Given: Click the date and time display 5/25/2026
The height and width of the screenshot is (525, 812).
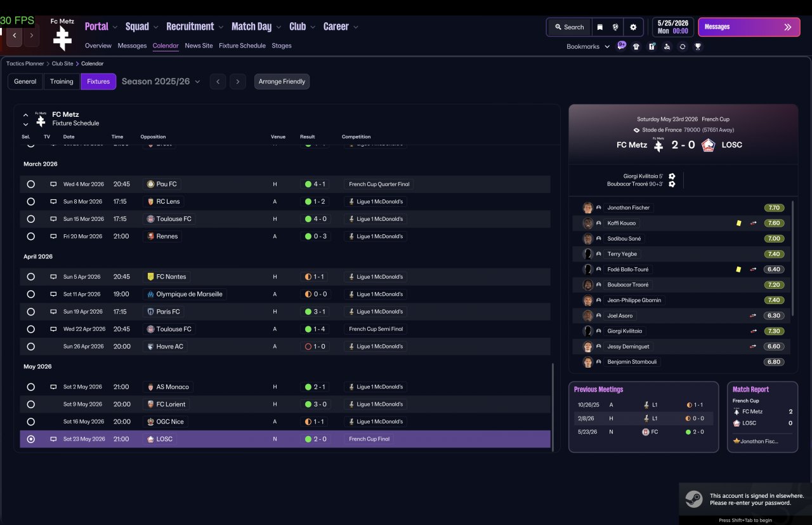Looking at the screenshot, I should point(673,27).
